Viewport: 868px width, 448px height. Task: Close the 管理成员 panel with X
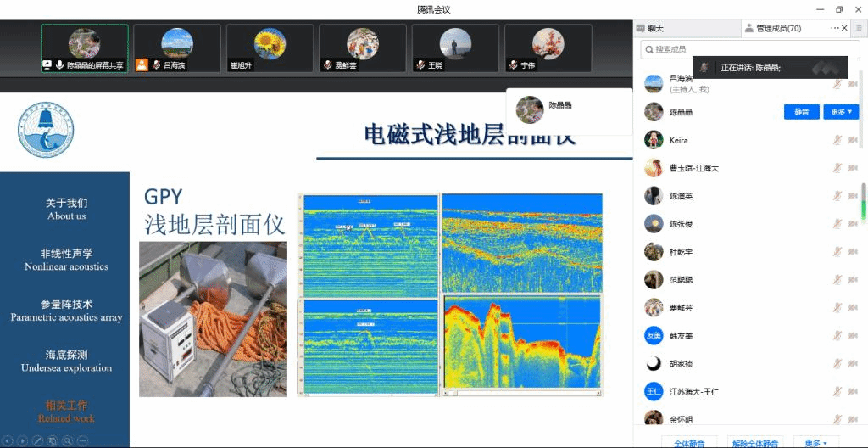pyautogui.click(x=844, y=28)
